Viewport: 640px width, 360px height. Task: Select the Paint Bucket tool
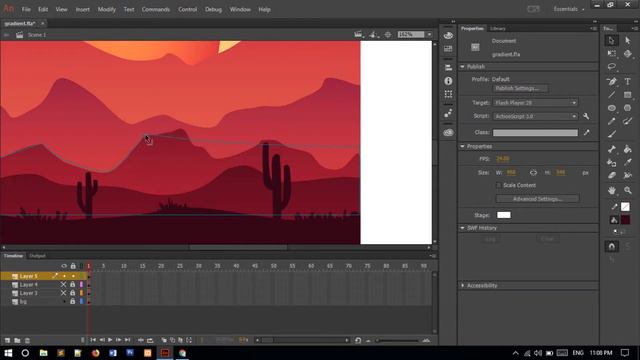point(628,149)
